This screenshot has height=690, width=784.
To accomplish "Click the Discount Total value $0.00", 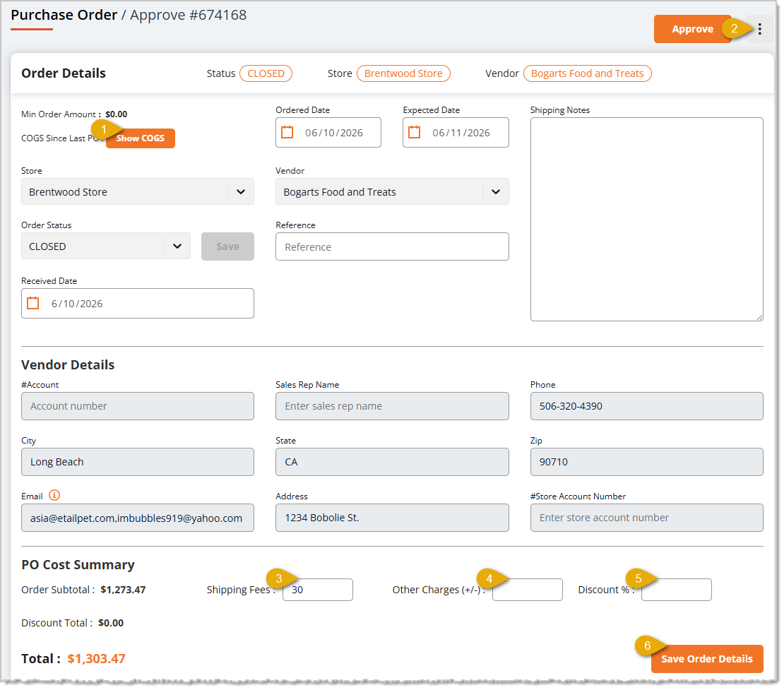I will click(111, 623).
